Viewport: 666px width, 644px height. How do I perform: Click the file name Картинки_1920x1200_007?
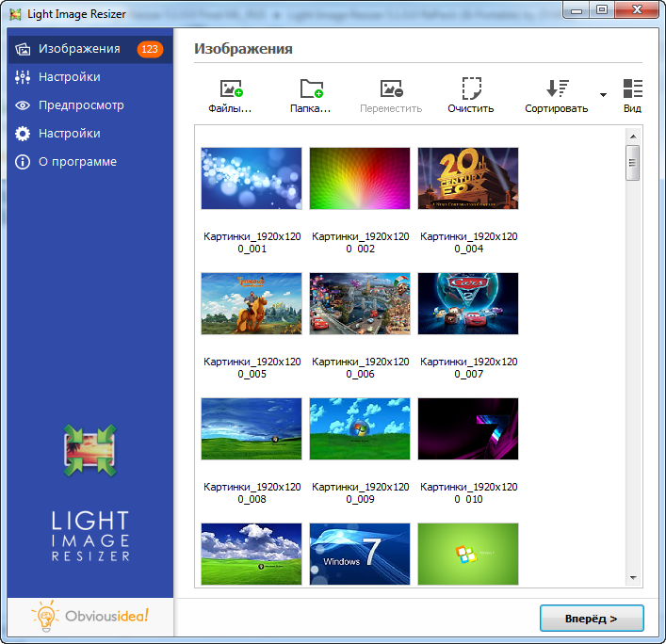468,367
